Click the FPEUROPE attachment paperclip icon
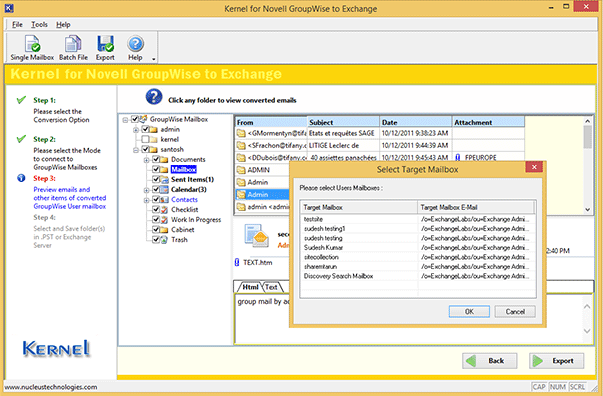 [458, 158]
